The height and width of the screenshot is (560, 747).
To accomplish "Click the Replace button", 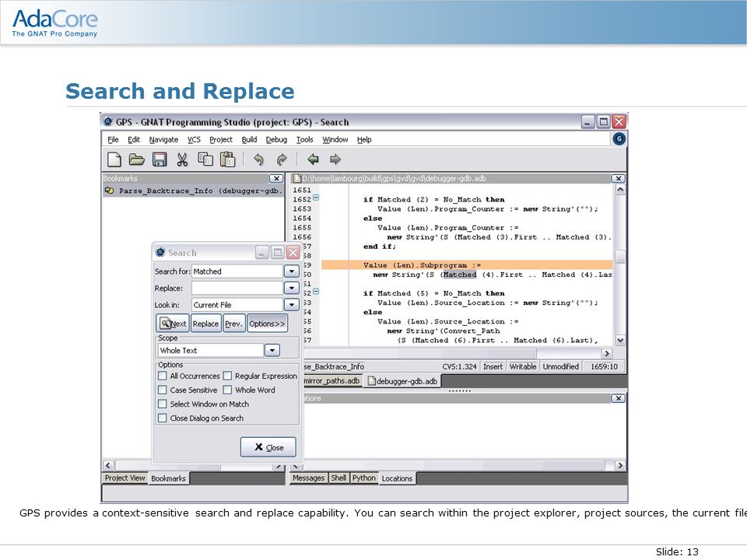I will tap(205, 324).
